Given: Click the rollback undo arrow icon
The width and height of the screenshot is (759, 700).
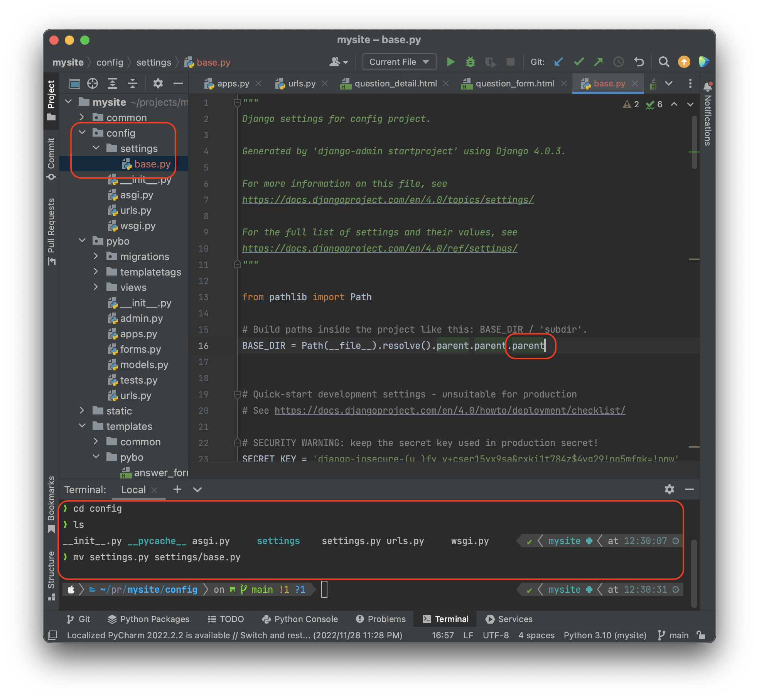Looking at the screenshot, I should click(639, 62).
